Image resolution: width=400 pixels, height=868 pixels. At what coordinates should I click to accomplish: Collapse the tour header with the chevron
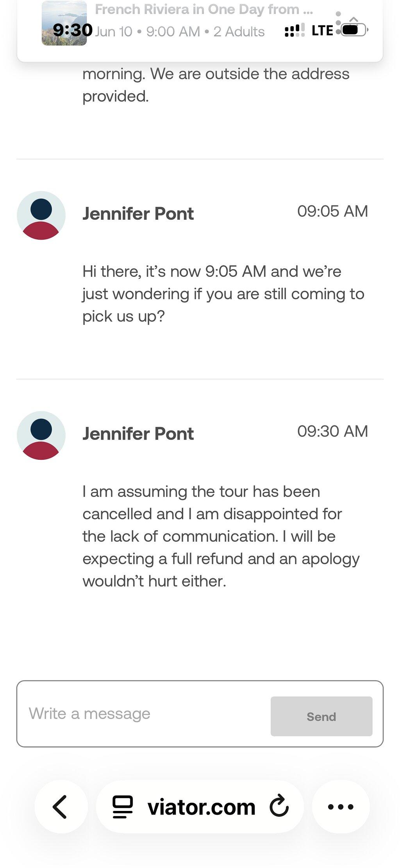354,19
